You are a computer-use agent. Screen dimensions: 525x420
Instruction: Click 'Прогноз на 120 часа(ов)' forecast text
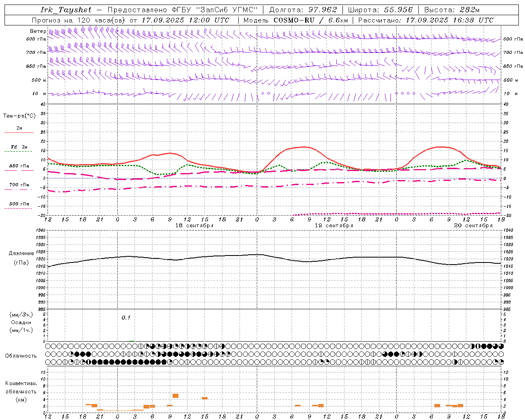coord(79,20)
